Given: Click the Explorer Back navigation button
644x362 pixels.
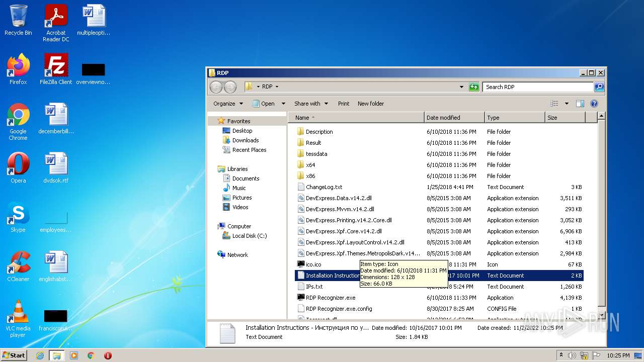Looking at the screenshot, I should (x=216, y=87).
